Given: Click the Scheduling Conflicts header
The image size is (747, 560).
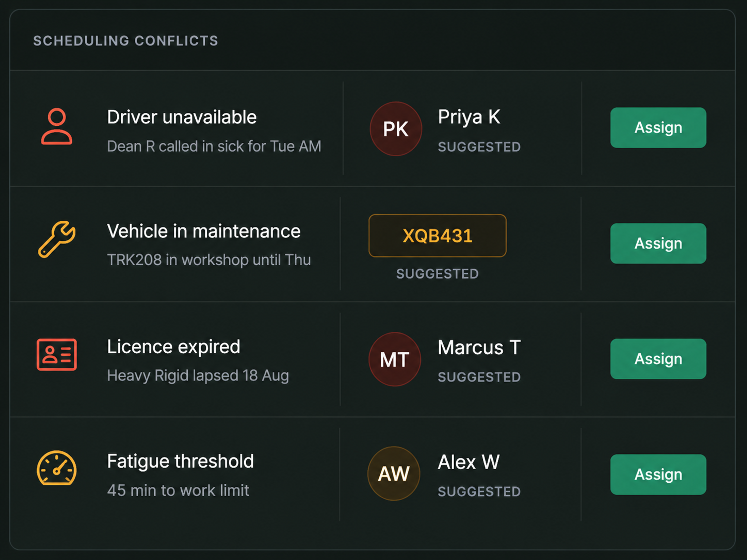Looking at the screenshot, I should coord(126,41).
